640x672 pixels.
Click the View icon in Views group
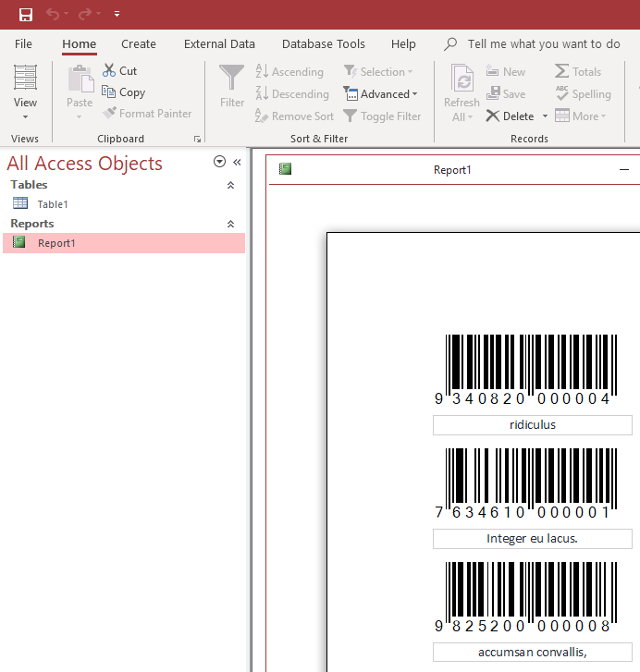click(x=25, y=78)
